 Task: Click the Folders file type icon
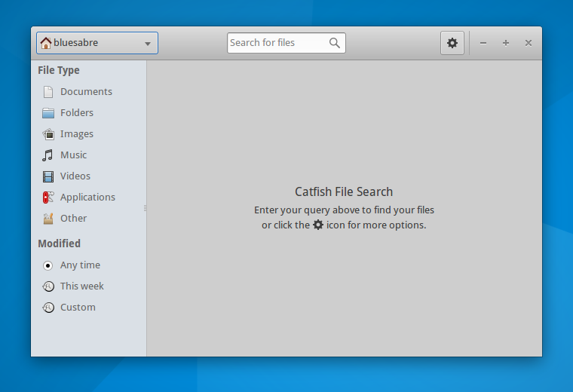(x=48, y=113)
